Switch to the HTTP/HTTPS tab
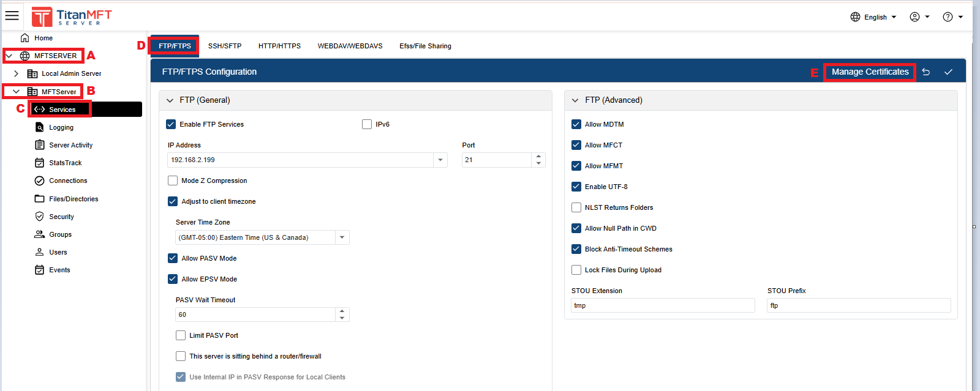980x391 pixels. click(x=279, y=46)
